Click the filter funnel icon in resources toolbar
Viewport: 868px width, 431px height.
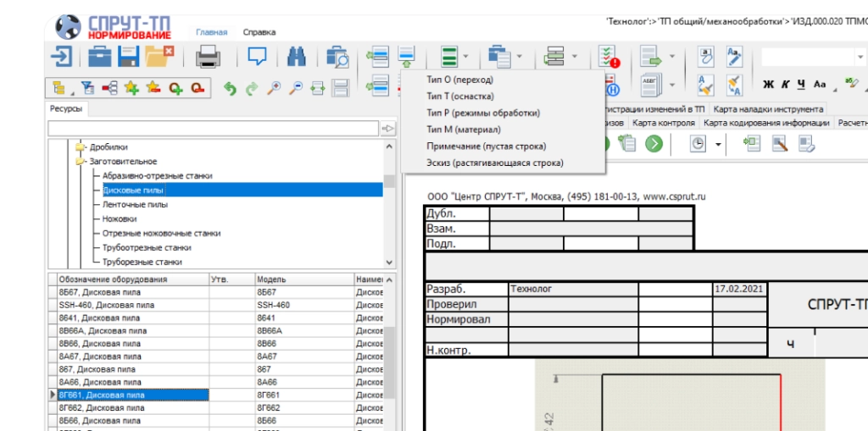click(x=86, y=87)
